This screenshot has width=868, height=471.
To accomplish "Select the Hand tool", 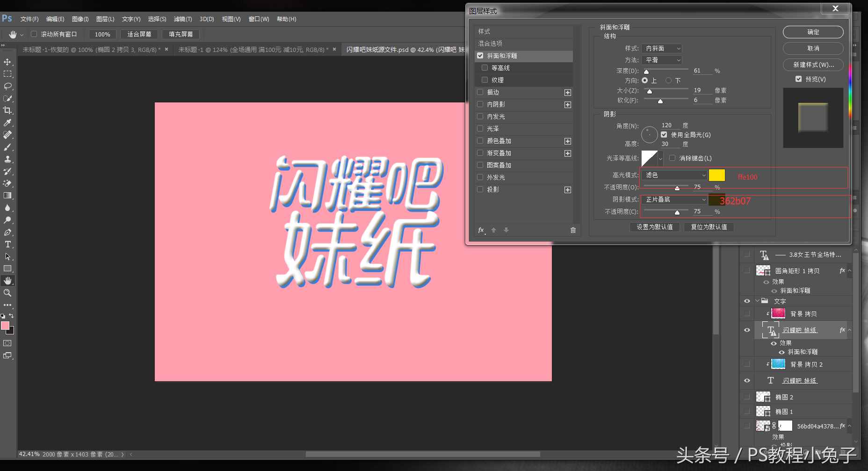I will point(7,280).
